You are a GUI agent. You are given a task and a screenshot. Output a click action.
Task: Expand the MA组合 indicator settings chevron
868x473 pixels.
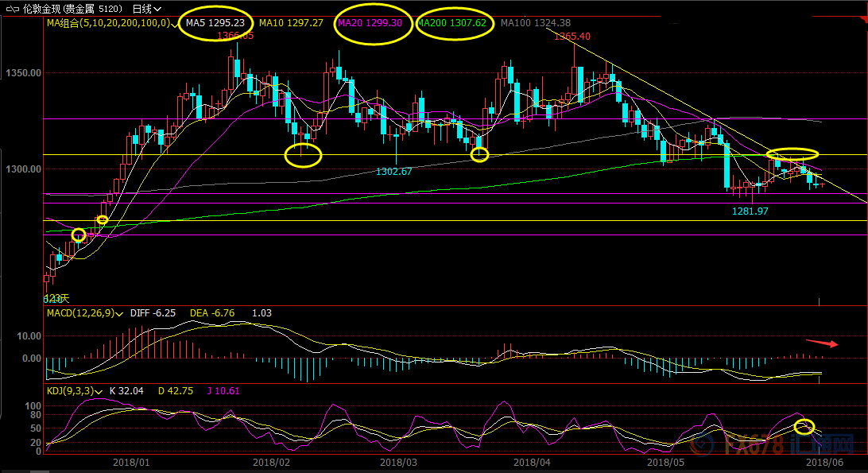[175, 25]
